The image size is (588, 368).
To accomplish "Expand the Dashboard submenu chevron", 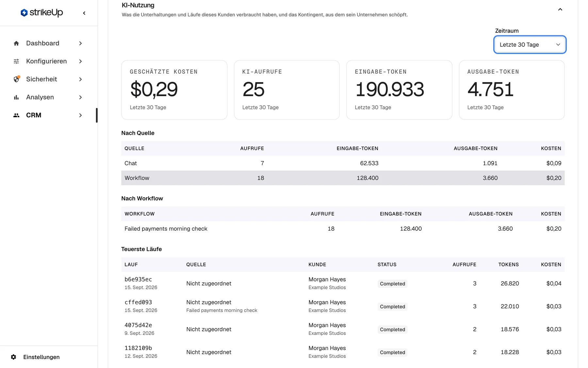I will tap(80, 44).
